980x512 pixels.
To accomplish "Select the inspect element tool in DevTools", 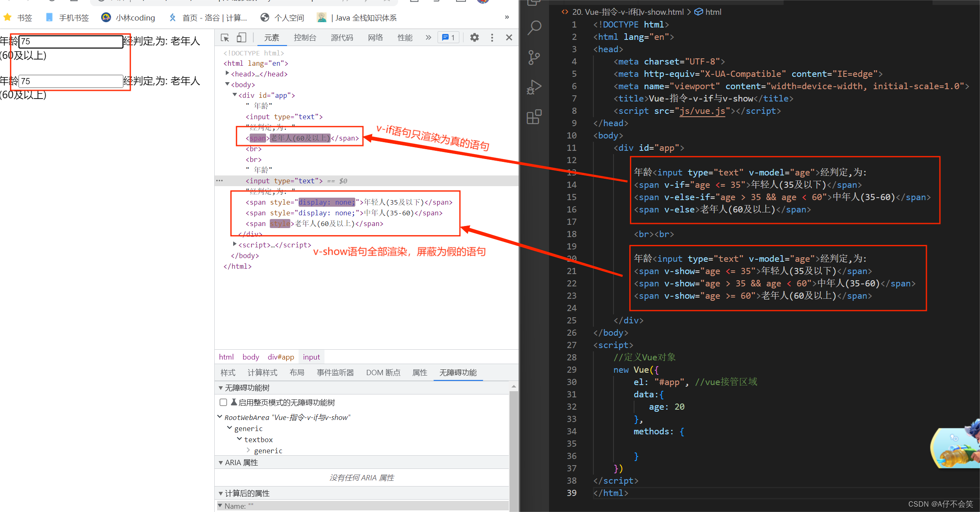I will [225, 37].
